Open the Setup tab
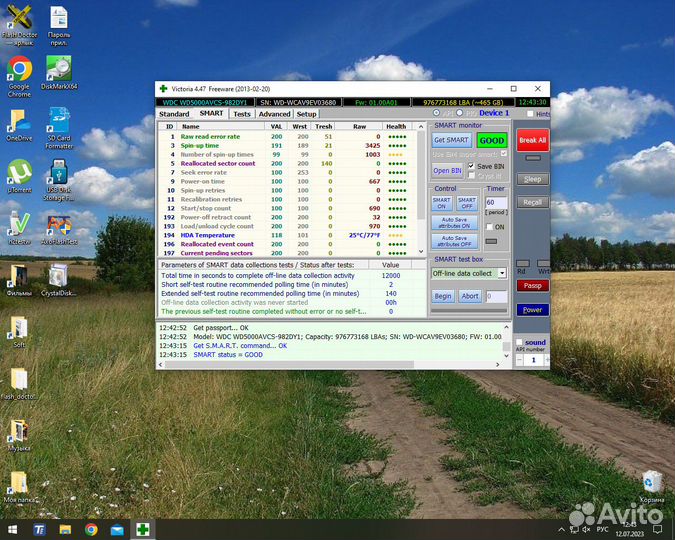The width and height of the screenshot is (675, 540). (307, 114)
